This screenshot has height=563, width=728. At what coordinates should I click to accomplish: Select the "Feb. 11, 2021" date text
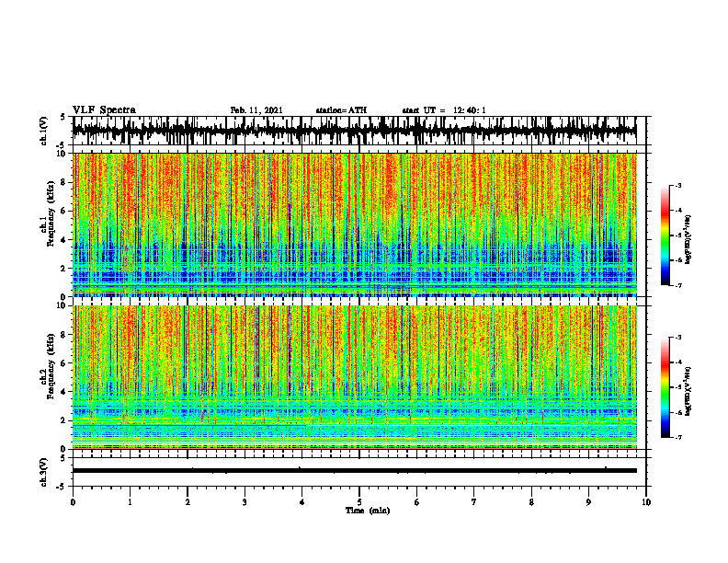[x=256, y=110]
